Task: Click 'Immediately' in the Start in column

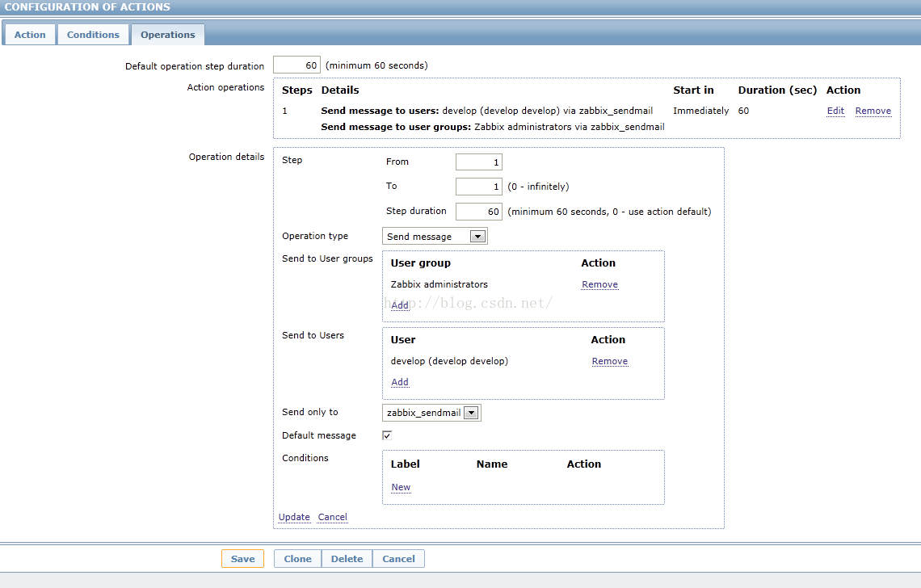Action: [700, 111]
